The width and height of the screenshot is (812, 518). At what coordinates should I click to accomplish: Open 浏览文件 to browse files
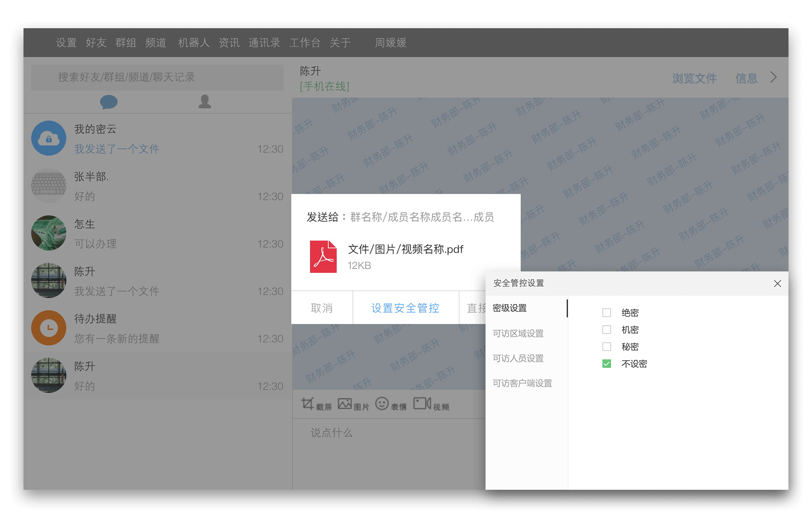tap(694, 79)
